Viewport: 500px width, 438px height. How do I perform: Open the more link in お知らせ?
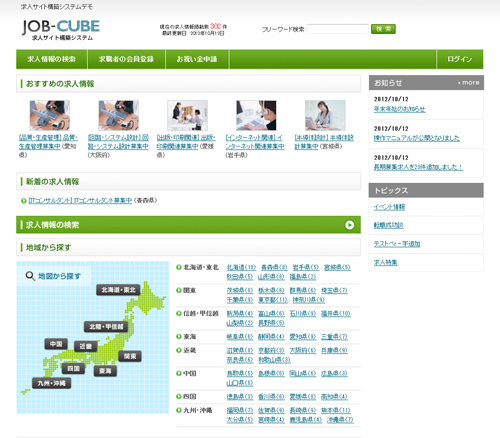(x=469, y=83)
